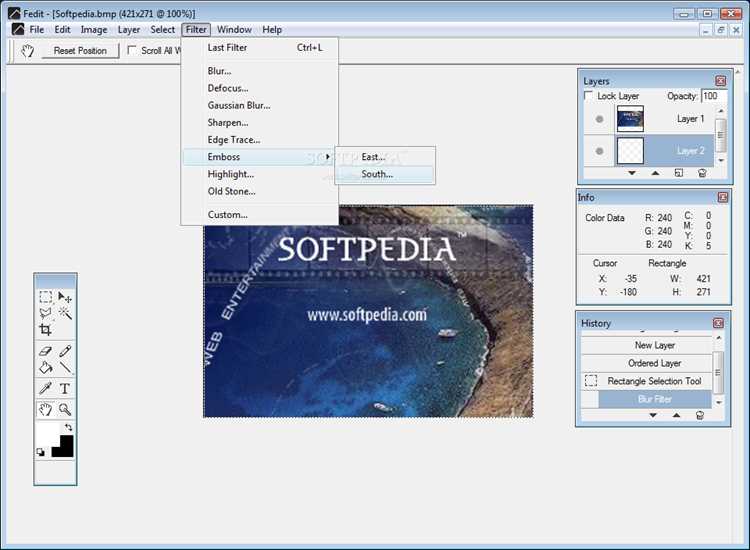The height and width of the screenshot is (550, 750).
Task: Choose Gaussian Blur from Filter menu
Action: tap(239, 105)
